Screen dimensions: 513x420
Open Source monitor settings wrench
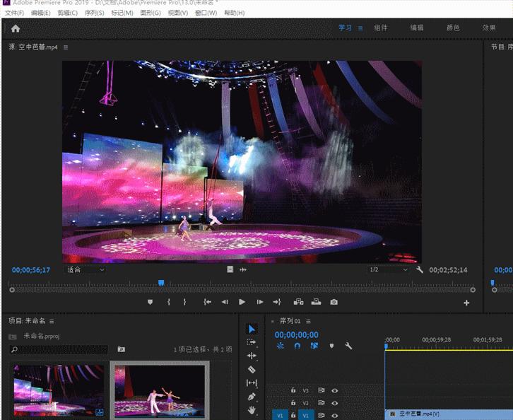click(420, 269)
